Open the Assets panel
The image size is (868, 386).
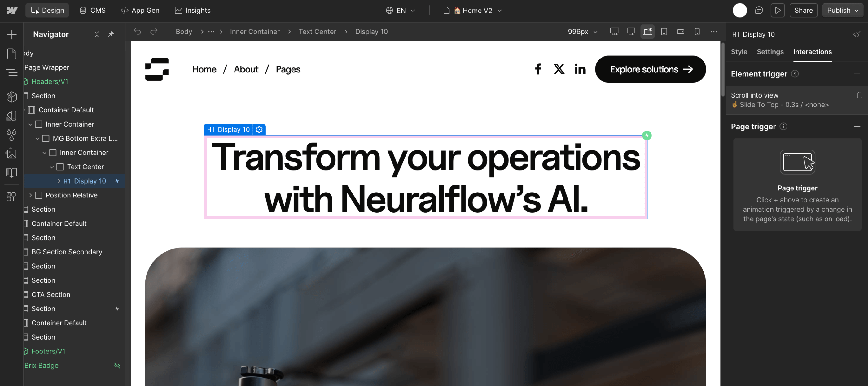[x=11, y=154]
